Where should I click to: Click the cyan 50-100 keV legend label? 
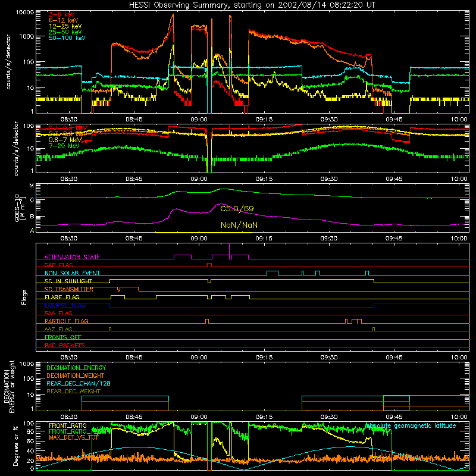pyautogui.click(x=67, y=38)
